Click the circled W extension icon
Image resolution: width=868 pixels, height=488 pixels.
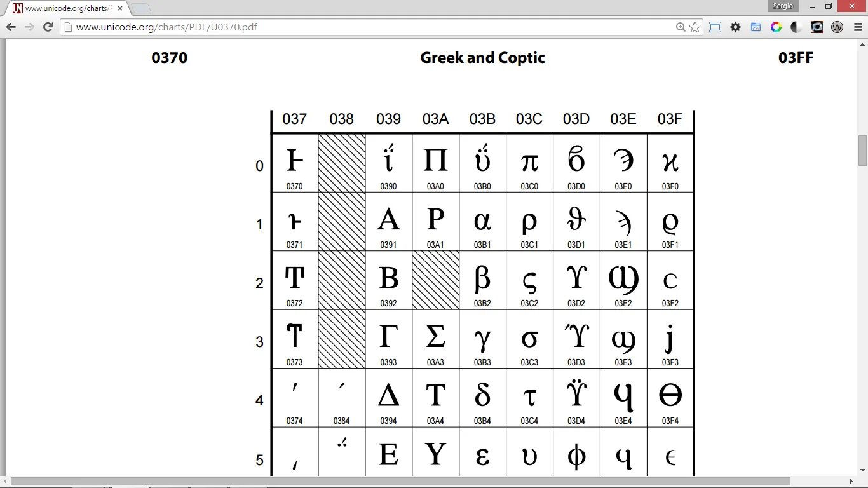837,27
